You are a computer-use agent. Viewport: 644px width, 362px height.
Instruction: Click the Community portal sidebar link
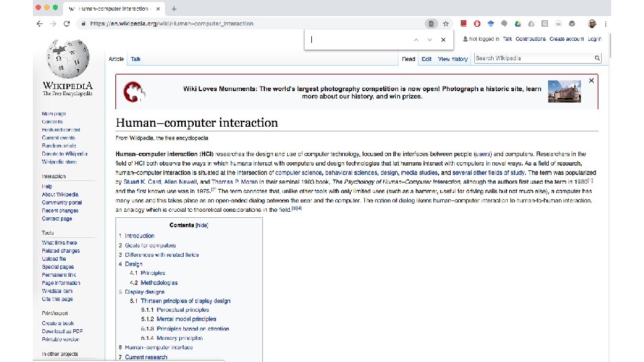[62, 202]
